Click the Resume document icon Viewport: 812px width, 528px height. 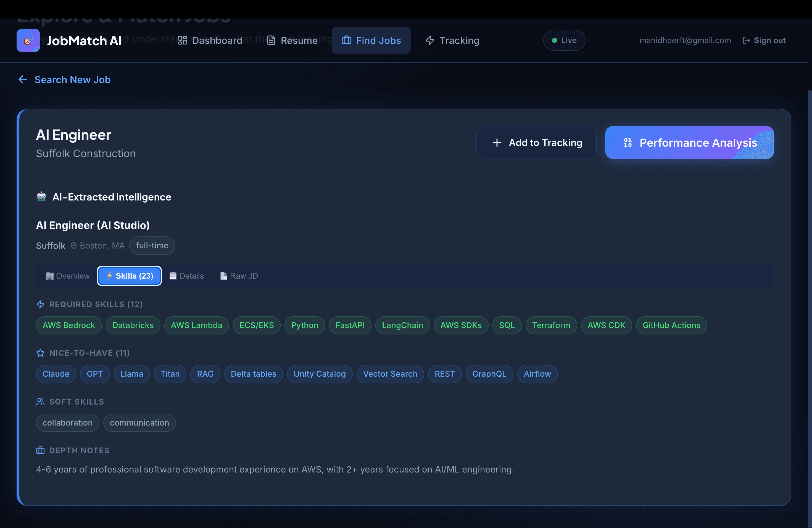point(271,41)
